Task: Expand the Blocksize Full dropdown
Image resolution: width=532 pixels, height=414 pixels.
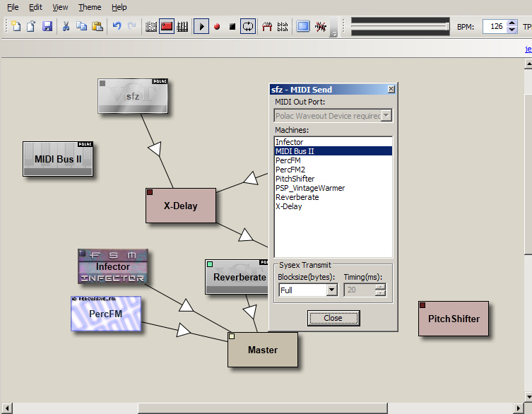Action: [332, 290]
